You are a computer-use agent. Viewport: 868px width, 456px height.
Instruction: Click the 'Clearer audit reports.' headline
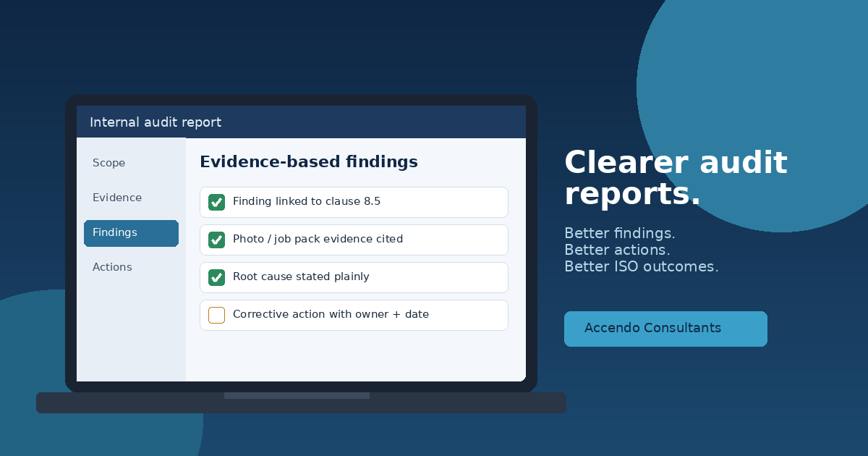(x=676, y=177)
